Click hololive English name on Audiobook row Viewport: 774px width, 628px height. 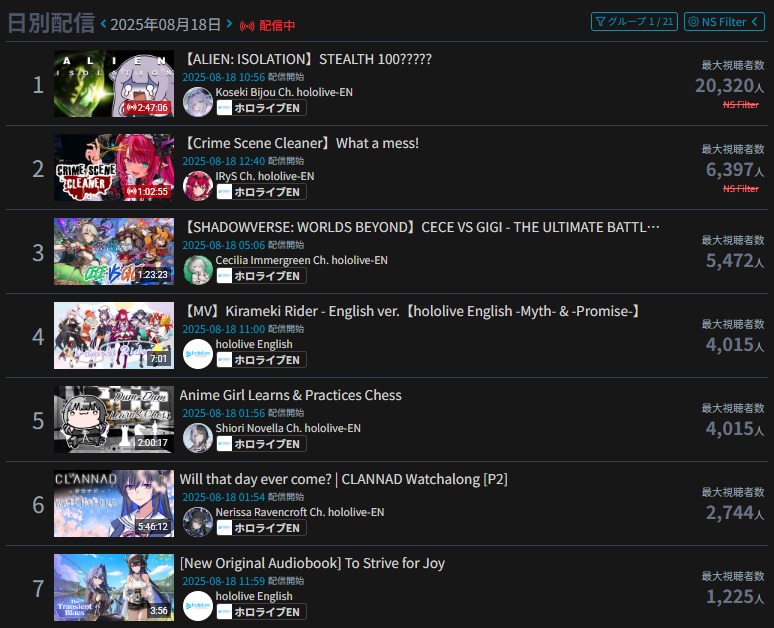pos(254,596)
